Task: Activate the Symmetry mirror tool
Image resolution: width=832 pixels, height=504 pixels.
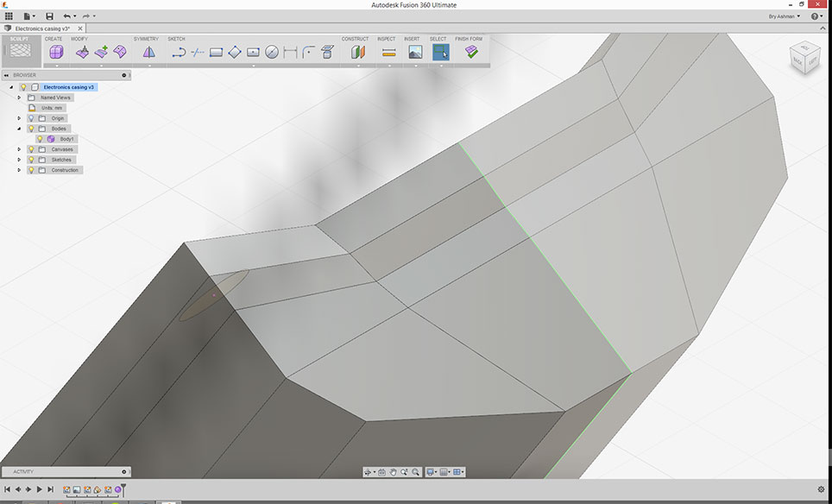Action: [149, 52]
